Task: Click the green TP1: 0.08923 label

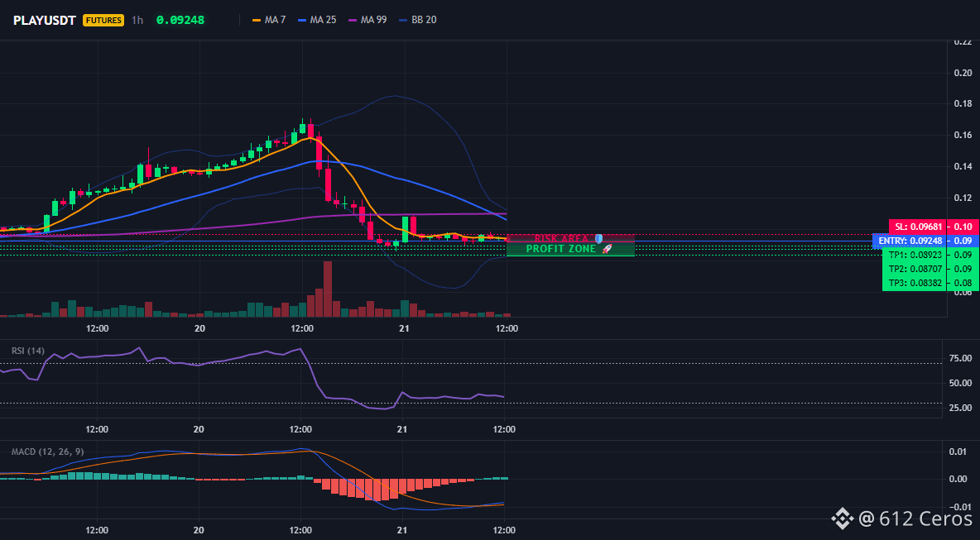Action: [915, 256]
